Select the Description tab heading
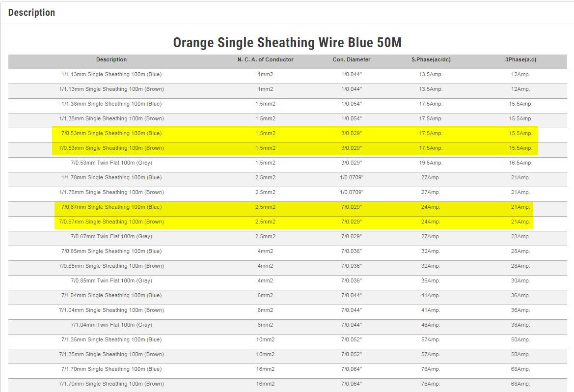Screen dimensions: 574x392 coord(31,12)
